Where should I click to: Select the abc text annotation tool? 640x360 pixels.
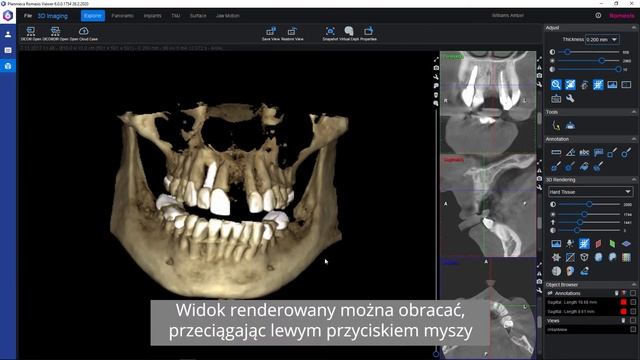pyautogui.click(x=584, y=152)
